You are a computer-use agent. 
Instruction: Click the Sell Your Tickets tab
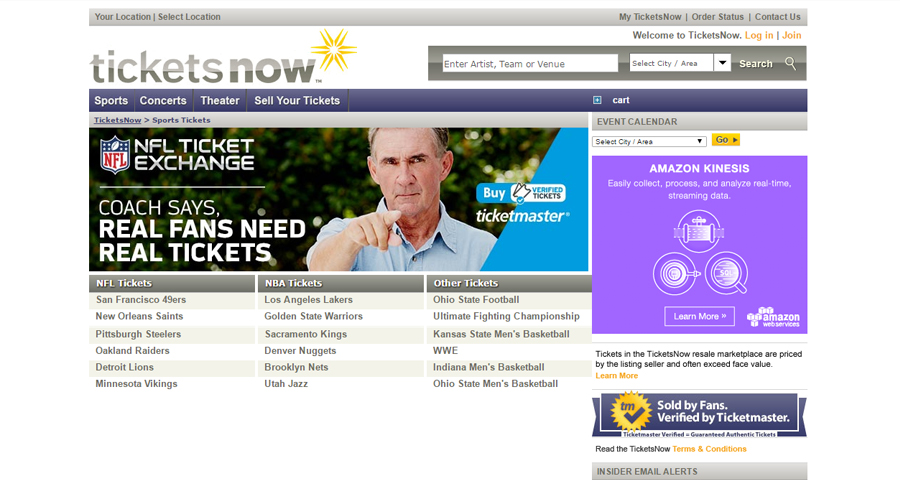point(297,100)
